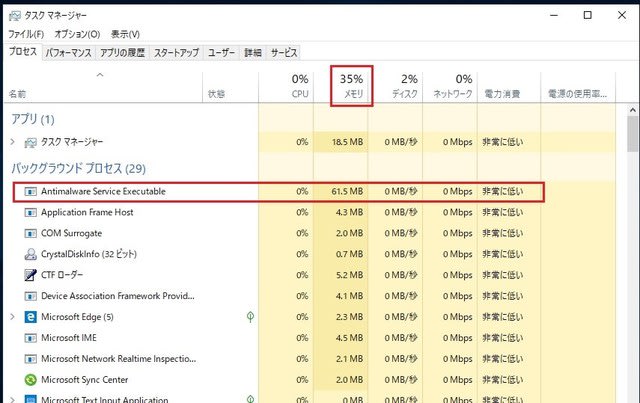Click the 4.5 MB memory value
The image size is (640, 403).
pyautogui.click(x=349, y=338)
